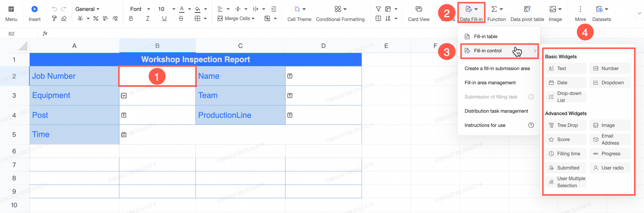Add the Date basic widget
644x213 pixels.
tap(566, 83)
